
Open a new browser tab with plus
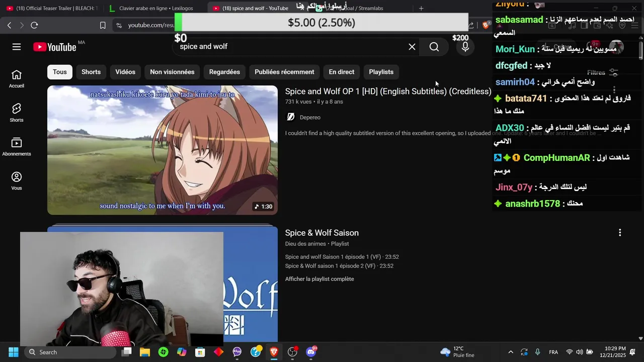point(421,8)
